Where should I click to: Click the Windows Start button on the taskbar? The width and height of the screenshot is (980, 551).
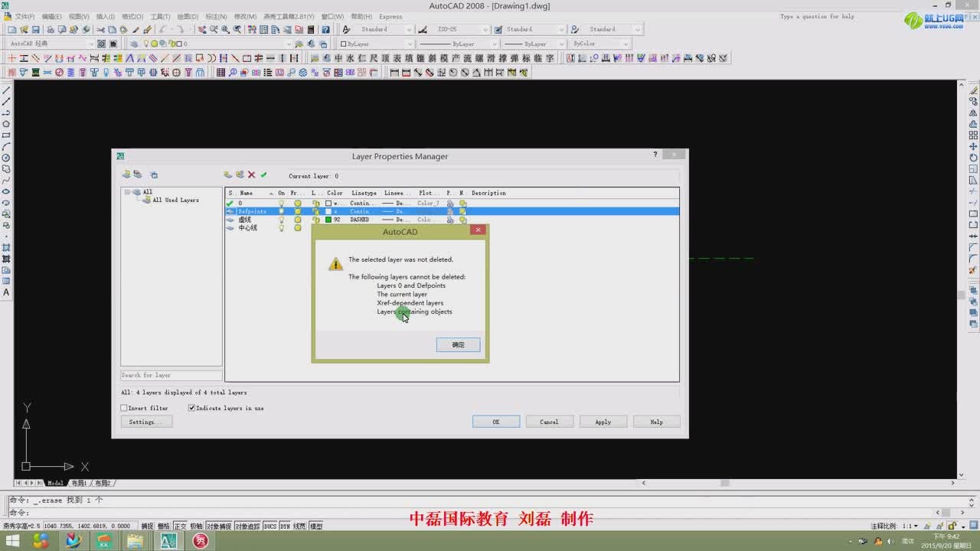[x=13, y=541]
